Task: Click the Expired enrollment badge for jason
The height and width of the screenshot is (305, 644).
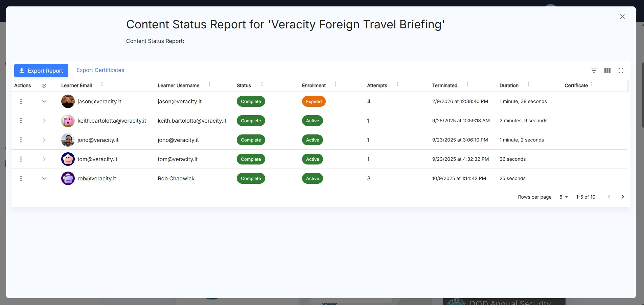Action: click(x=314, y=101)
